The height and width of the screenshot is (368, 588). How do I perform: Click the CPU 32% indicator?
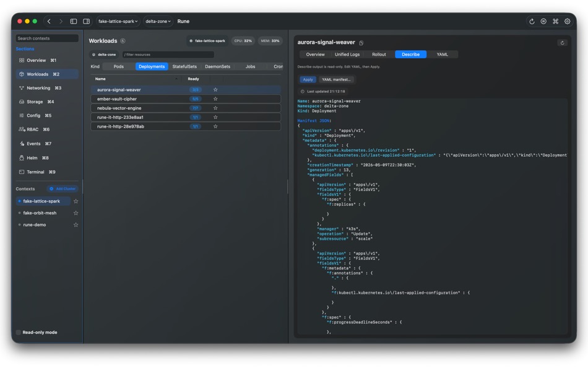pyautogui.click(x=243, y=41)
